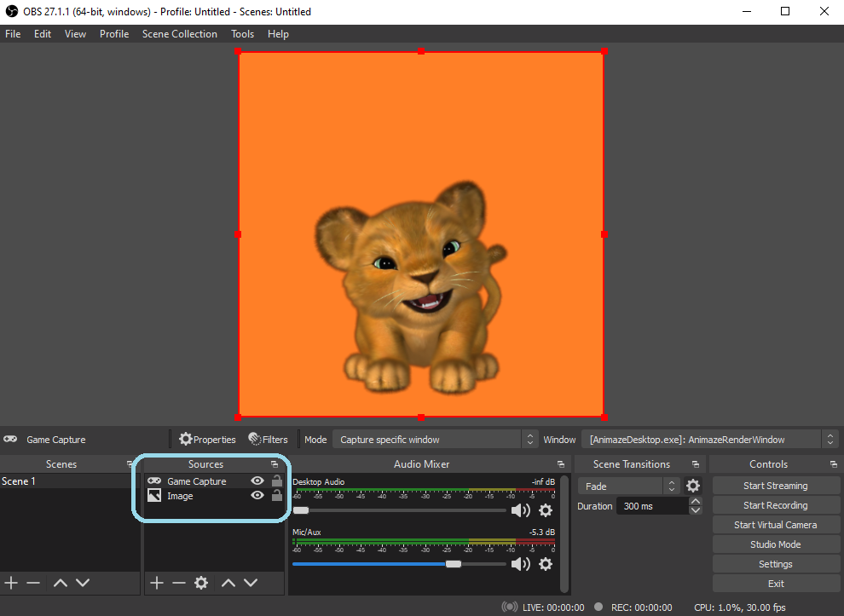The height and width of the screenshot is (616, 844).
Task: Toggle visibility of the Image source
Action: pos(257,496)
